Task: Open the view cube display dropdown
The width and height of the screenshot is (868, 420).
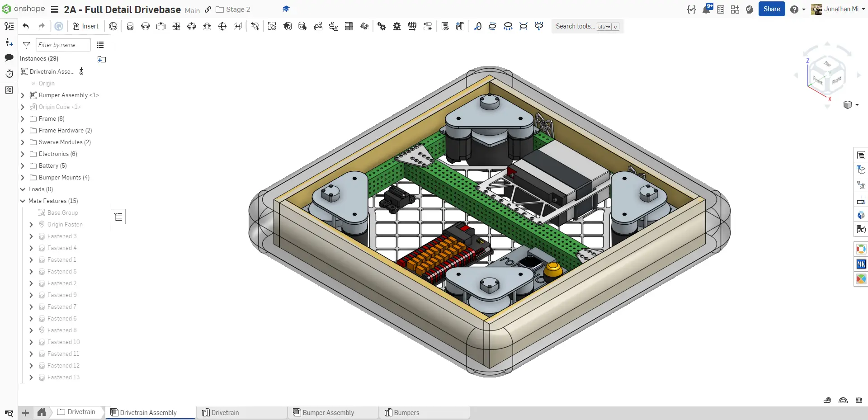Action: point(857,105)
